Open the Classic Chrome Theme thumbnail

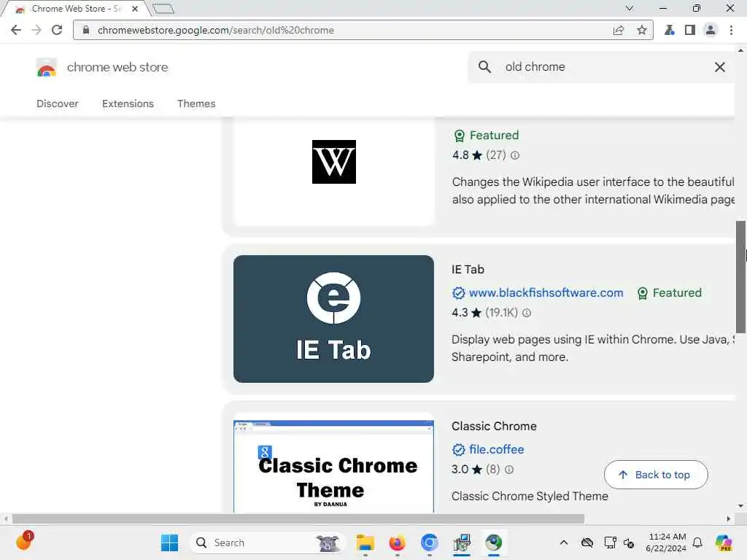(x=333, y=464)
